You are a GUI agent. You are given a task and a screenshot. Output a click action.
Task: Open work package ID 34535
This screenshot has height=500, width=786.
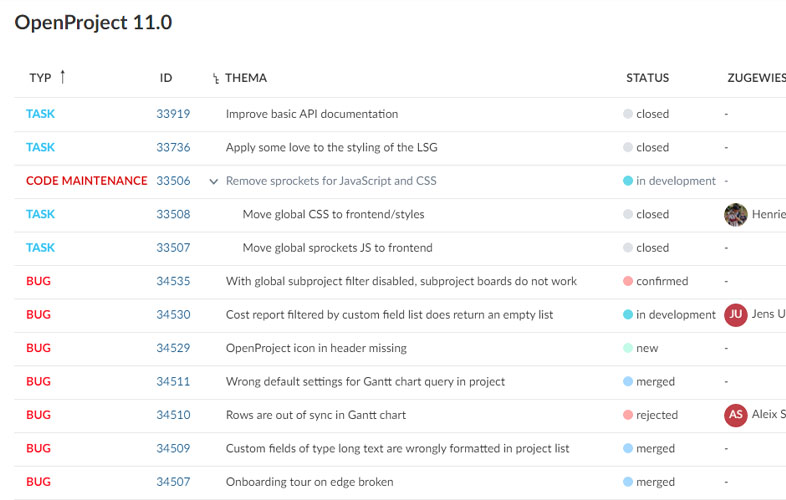point(173,281)
